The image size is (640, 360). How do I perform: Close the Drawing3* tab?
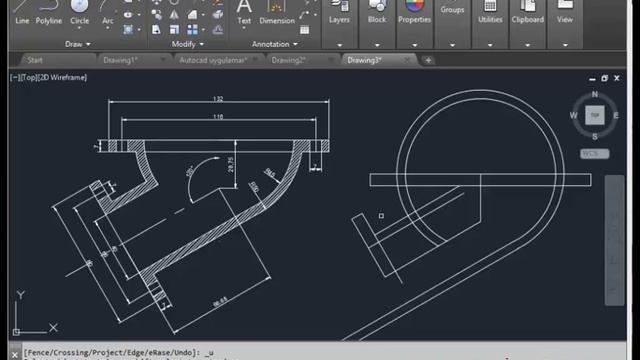(407, 60)
